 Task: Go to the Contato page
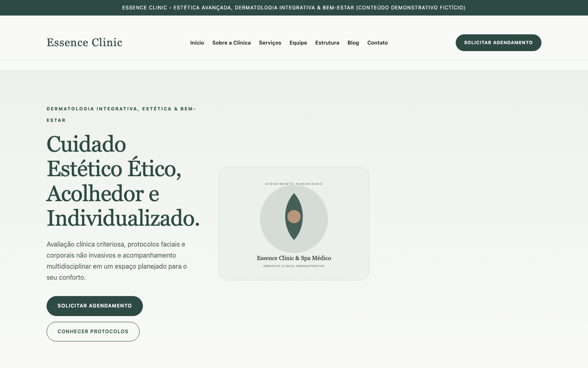(377, 43)
